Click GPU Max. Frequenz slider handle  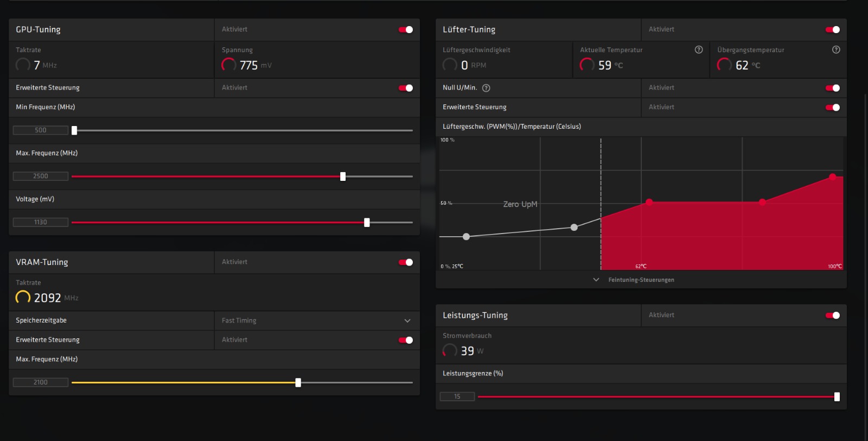tap(343, 177)
